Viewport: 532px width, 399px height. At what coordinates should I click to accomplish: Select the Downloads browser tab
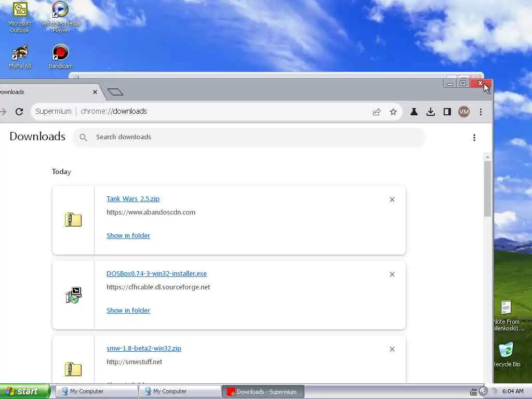point(47,92)
